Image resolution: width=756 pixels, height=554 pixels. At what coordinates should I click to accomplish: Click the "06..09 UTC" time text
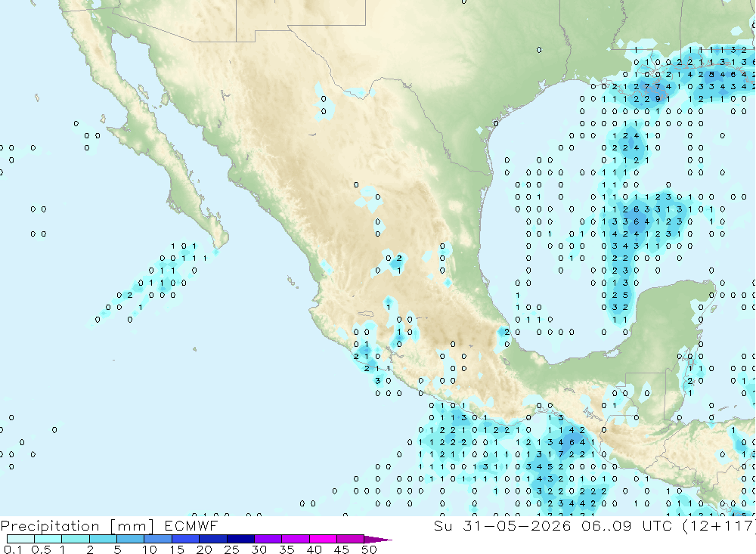pyautogui.click(x=627, y=525)
